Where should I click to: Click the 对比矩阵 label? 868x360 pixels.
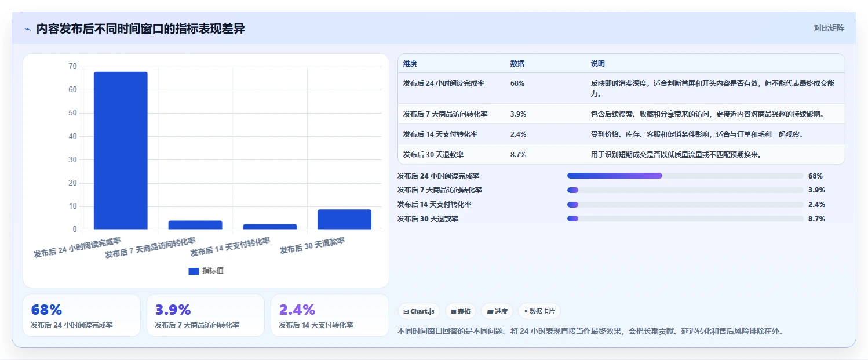pos(829,28)
